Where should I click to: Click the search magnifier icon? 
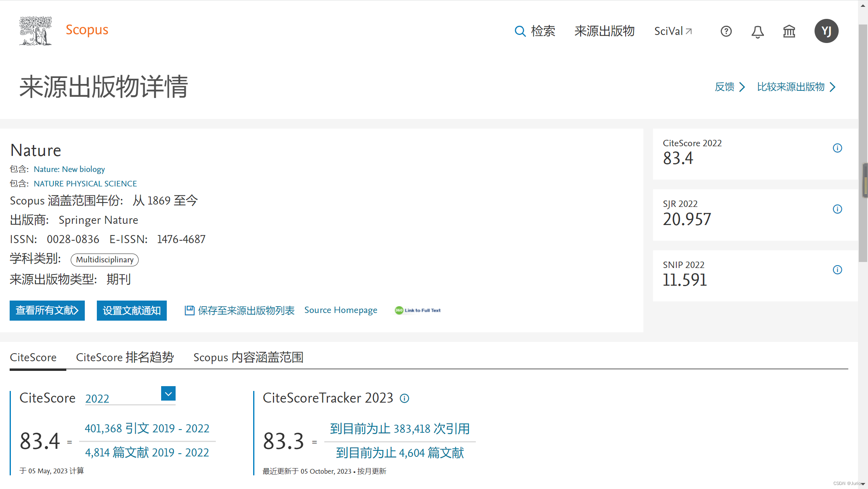tap(520, 31)
